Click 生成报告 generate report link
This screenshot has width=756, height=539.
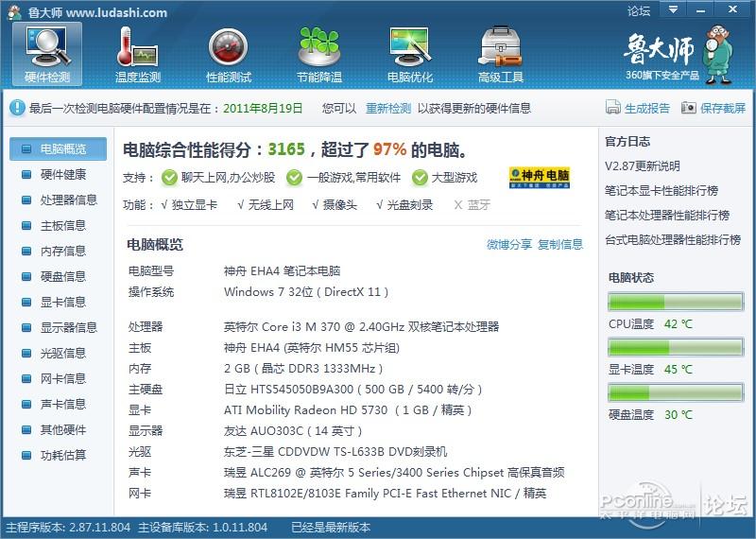coord(647,108)
